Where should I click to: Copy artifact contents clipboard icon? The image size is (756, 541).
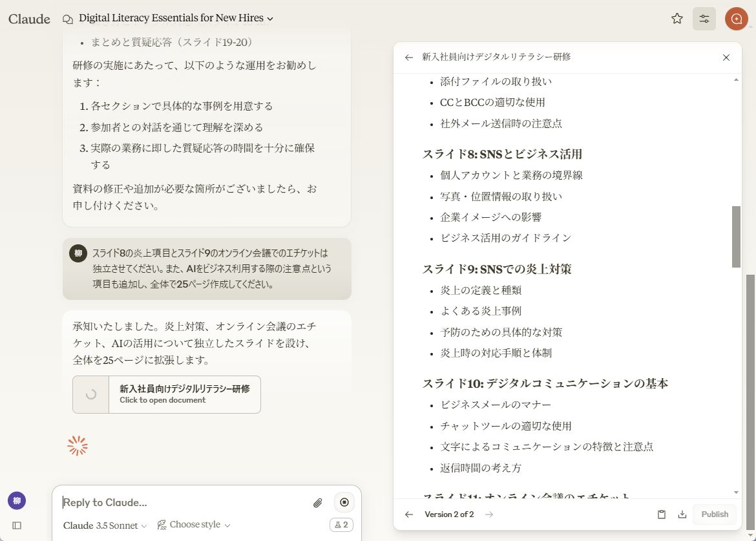(x=662, y=514)
